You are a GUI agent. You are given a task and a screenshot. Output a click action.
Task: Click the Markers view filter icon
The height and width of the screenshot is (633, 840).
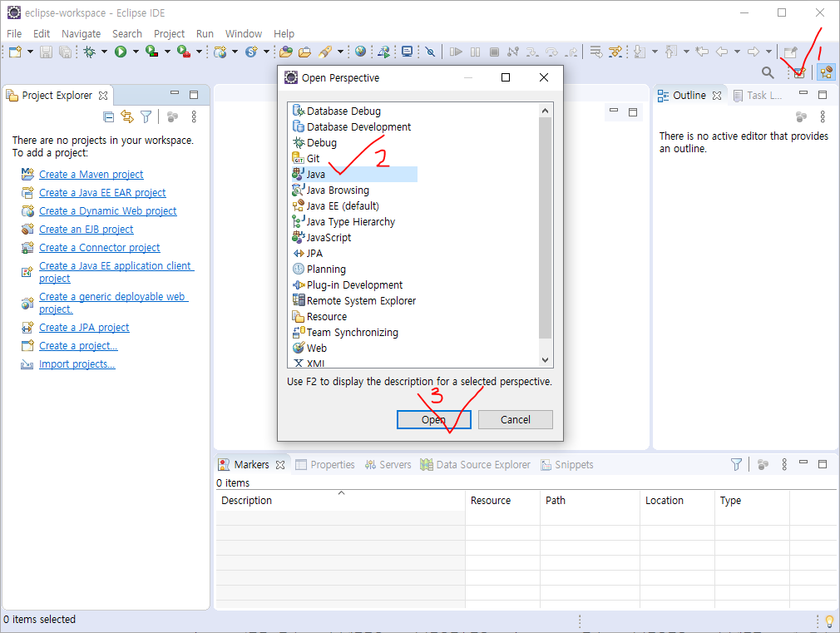[736, 464]
